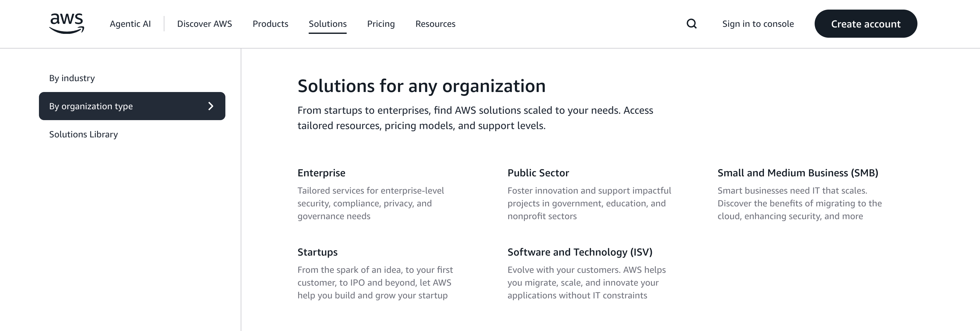Open the Agentic AI menu item
980x331 pixels.
coord(130,24)
